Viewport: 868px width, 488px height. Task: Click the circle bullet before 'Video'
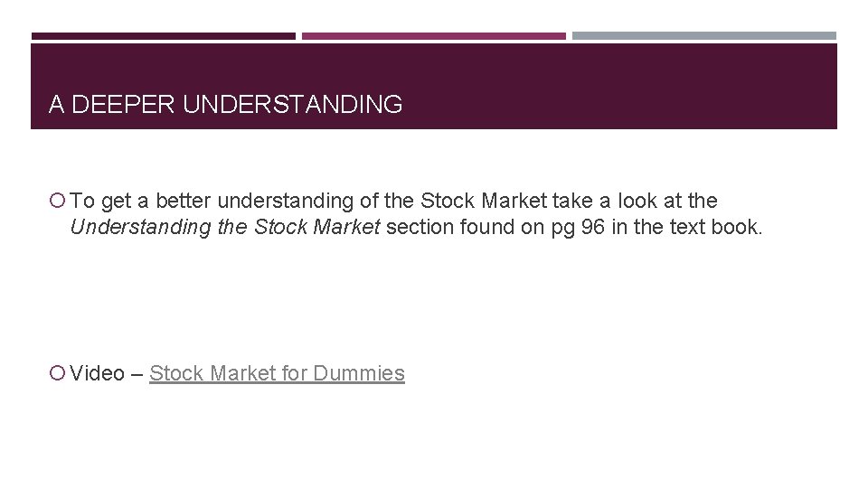point(58,373)
